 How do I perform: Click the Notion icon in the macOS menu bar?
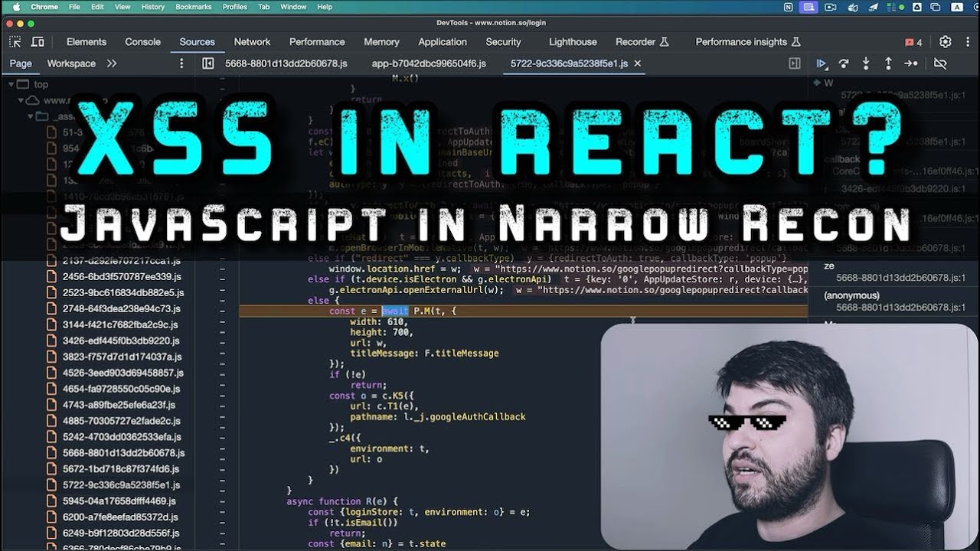pyautogui.click(x=789, y=7)
